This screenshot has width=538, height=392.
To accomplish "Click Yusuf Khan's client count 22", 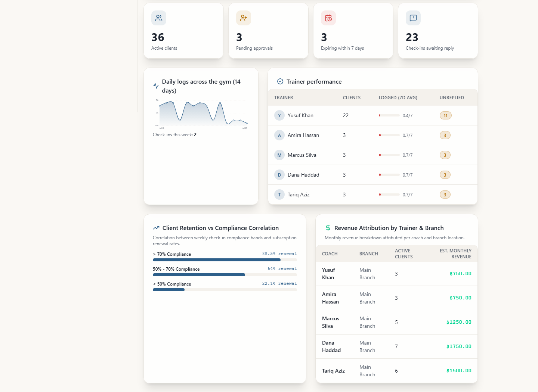I will click(x=346, y=115).
